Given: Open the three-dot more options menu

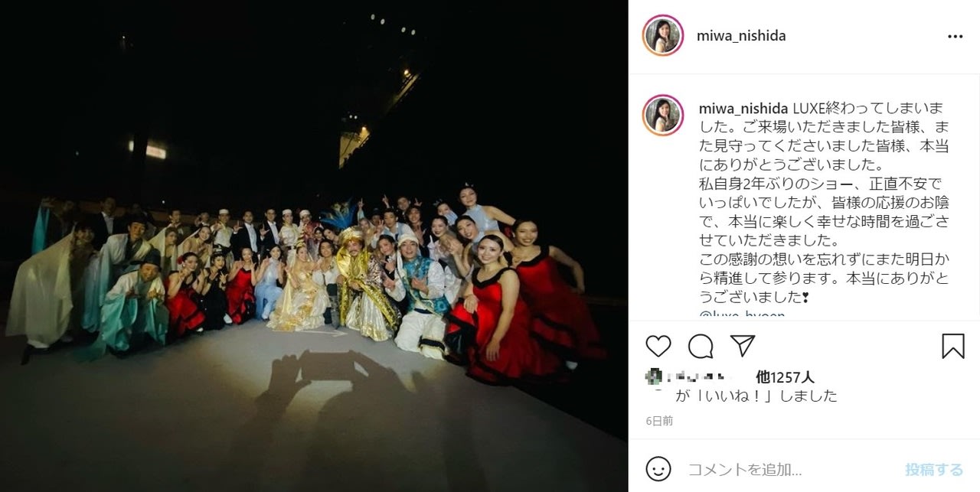Looking at the screenshot, I should pyautogui.click(x=955, y=36).
